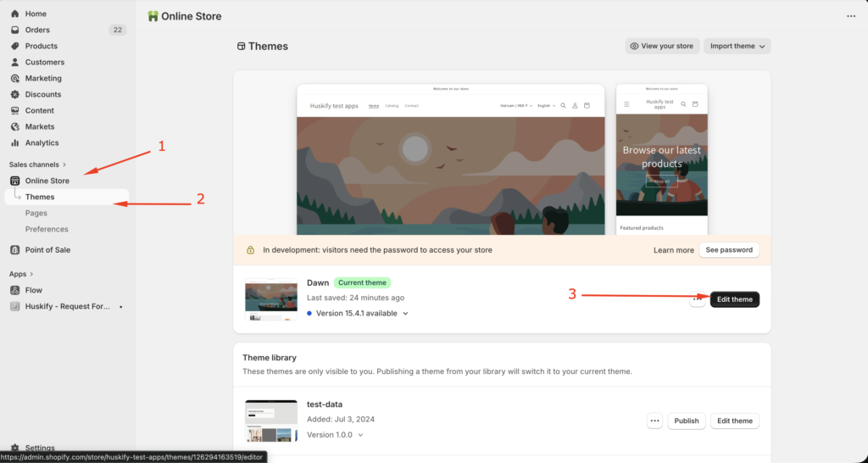
Task: Click the Marketing target icon
Action: 15,79
